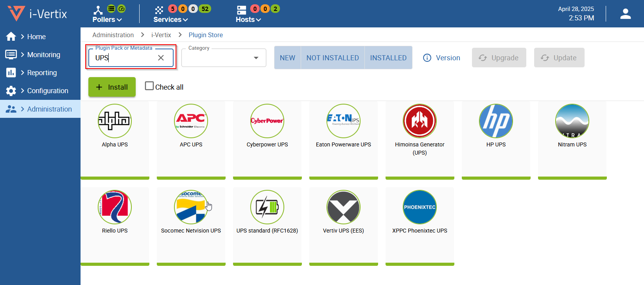Clear the plugin search field
This screenshot has height=285, width=644.
(161, 58)
